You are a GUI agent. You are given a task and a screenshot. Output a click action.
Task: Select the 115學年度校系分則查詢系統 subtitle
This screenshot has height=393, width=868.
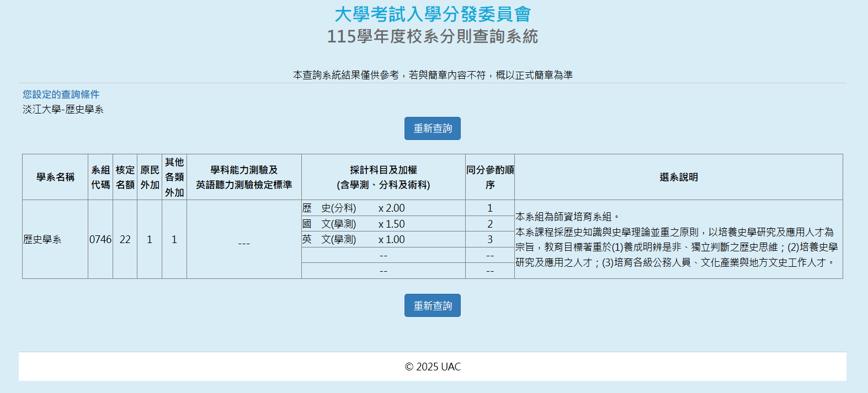[x=433, y=36]
